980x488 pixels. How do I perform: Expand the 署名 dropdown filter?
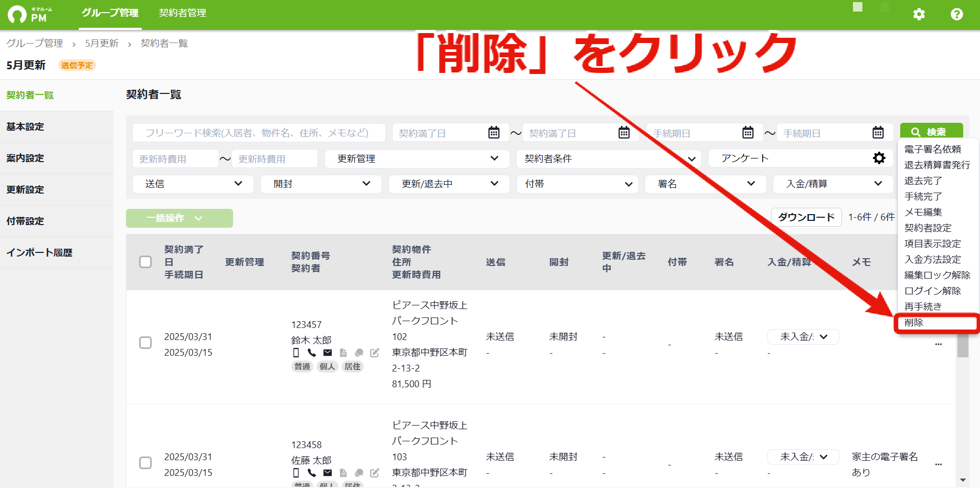[x=705, y=184]
